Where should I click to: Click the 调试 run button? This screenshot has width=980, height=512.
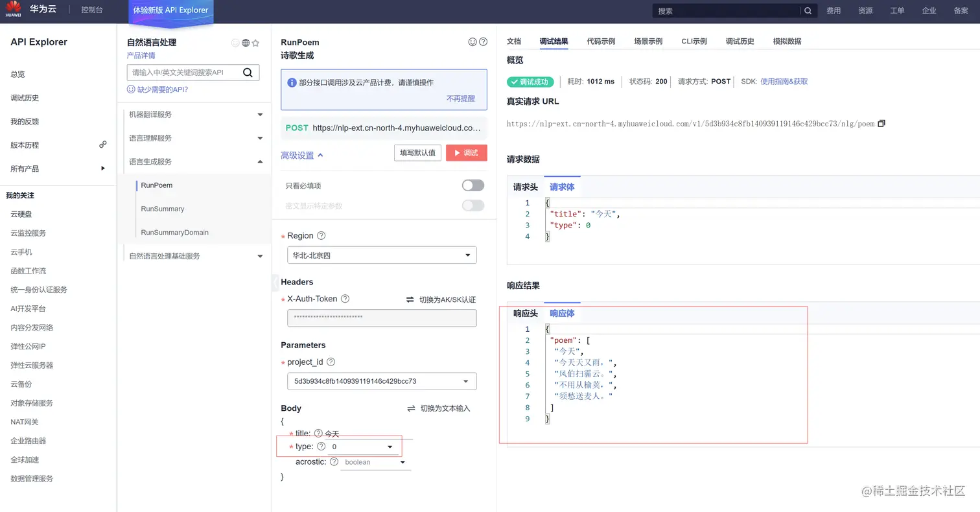[467, 153]
